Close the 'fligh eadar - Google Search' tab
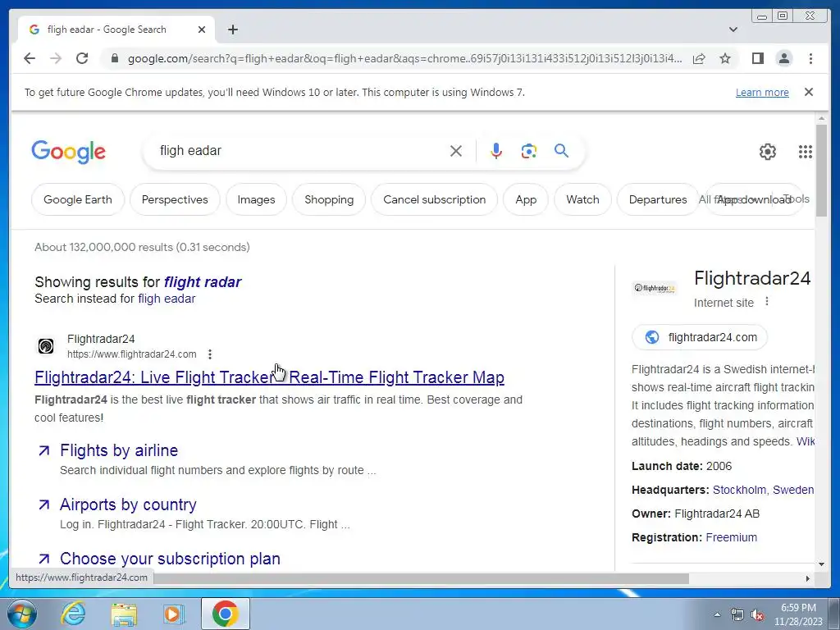840x630 pixels. pyautogui.click(x=202, y=30)
